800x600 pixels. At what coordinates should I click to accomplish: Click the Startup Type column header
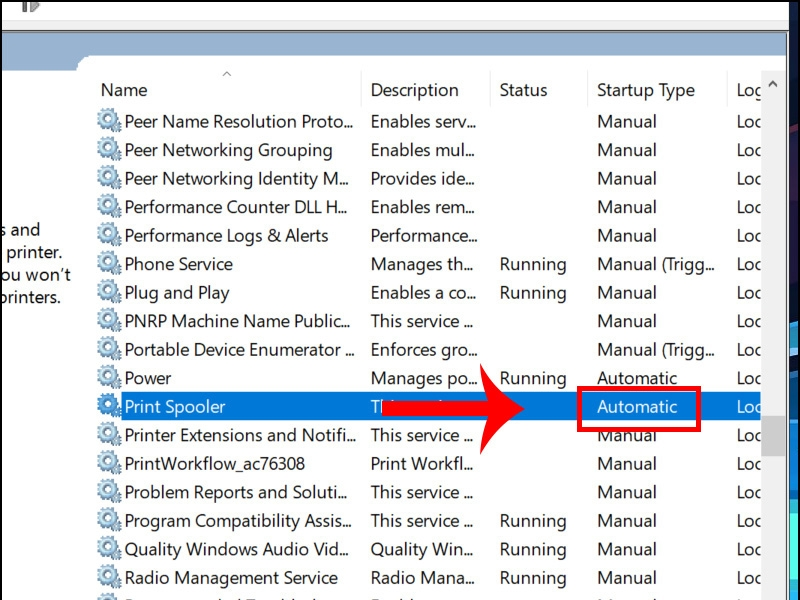[x=645, y=90]
